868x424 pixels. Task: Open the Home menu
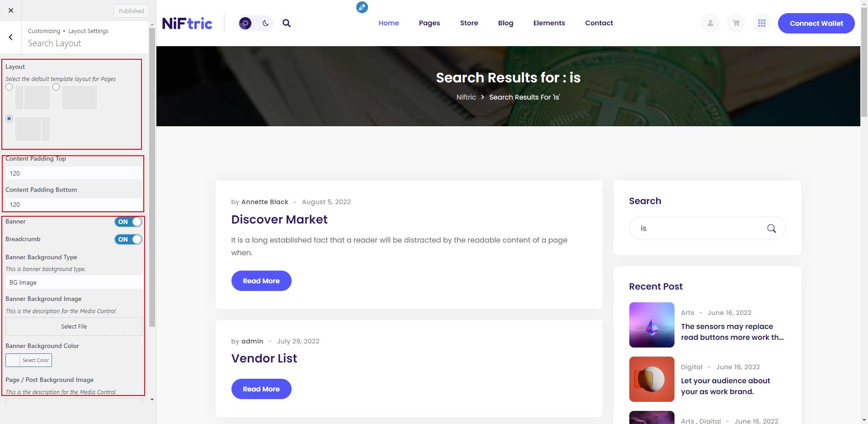pyautogui.click(x=389, y=23)
